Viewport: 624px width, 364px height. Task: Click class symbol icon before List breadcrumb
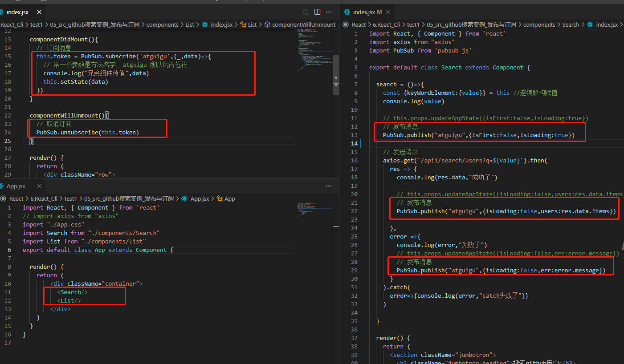click(x=243, y=24)
